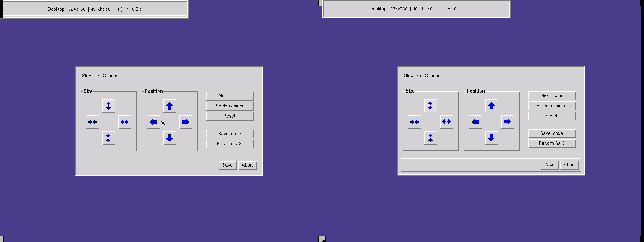Click increase width icon in left dialog
This screenshot has height=242, width=644.
[125, 122]
